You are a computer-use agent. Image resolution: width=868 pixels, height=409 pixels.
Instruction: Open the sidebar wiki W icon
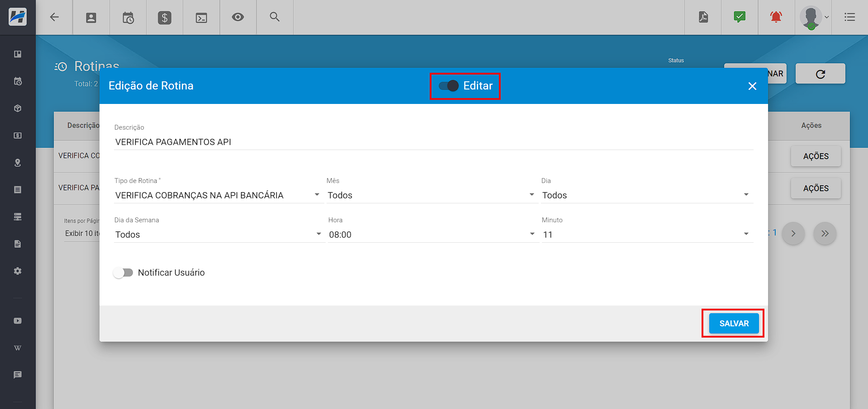pos(18,348)
